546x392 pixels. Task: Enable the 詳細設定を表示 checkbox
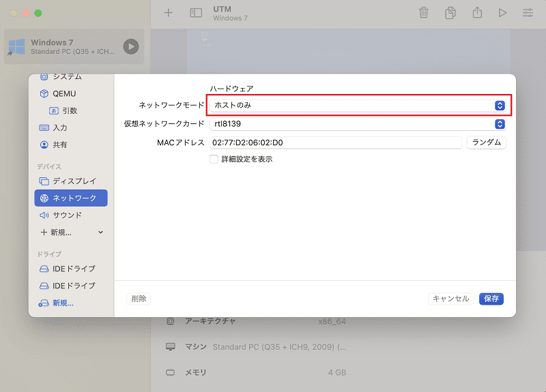click(214, 159)
